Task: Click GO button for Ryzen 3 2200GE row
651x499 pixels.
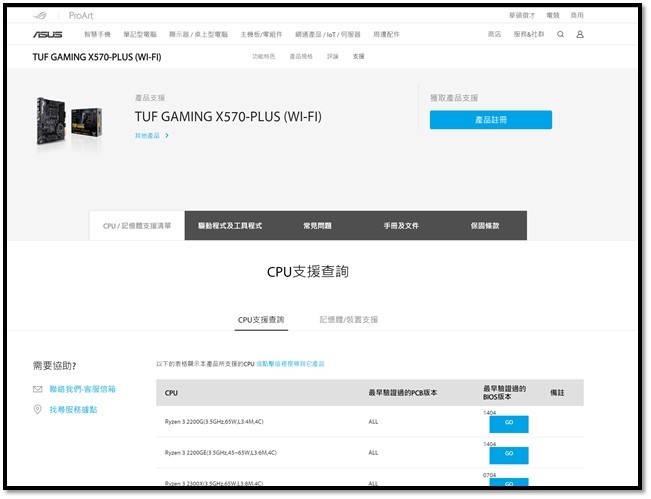Action: (509, 455)
